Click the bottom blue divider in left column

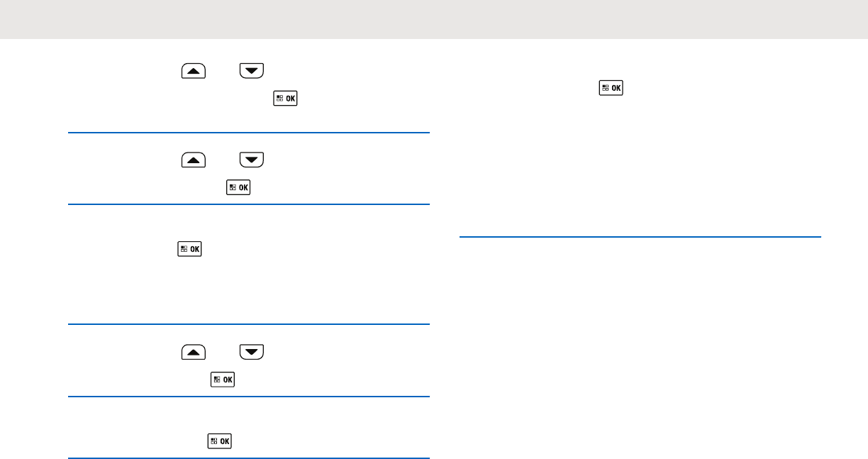click(x=248, y=458)
